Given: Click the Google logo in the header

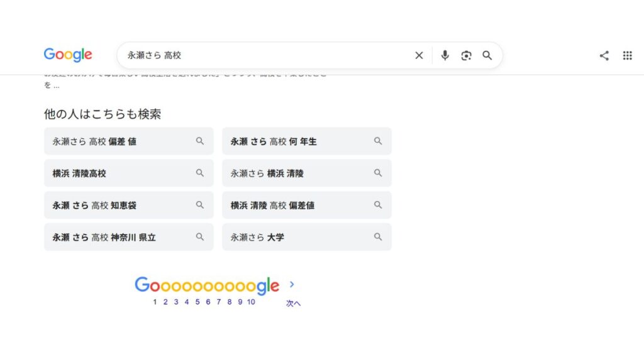Looking at the screenshot, I should [x=68, y=55].
